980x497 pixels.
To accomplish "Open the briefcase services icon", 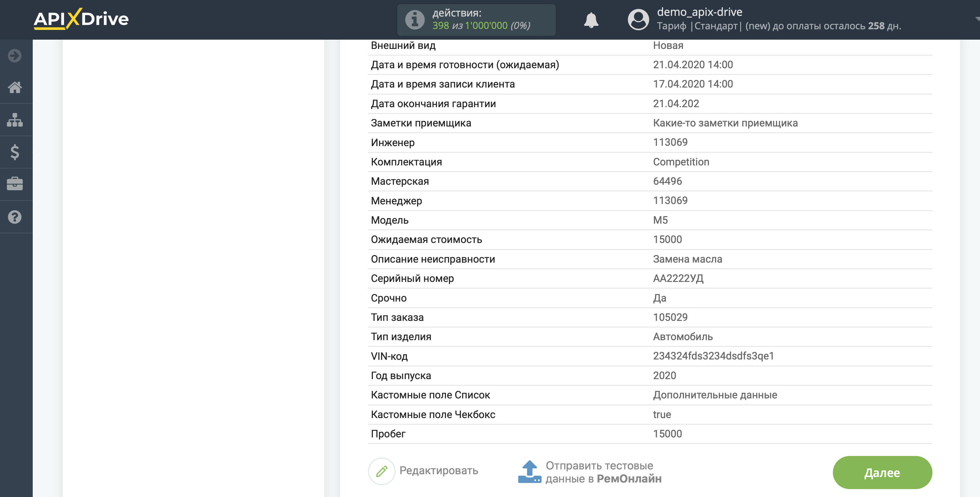I will click(15, 184).
